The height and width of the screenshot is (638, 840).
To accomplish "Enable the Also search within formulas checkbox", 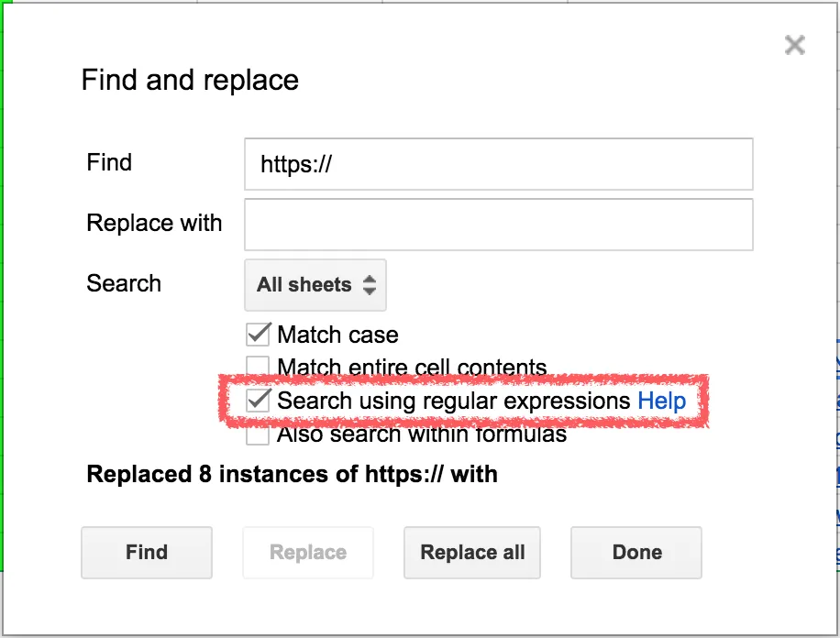I will [x=259, y=434].
